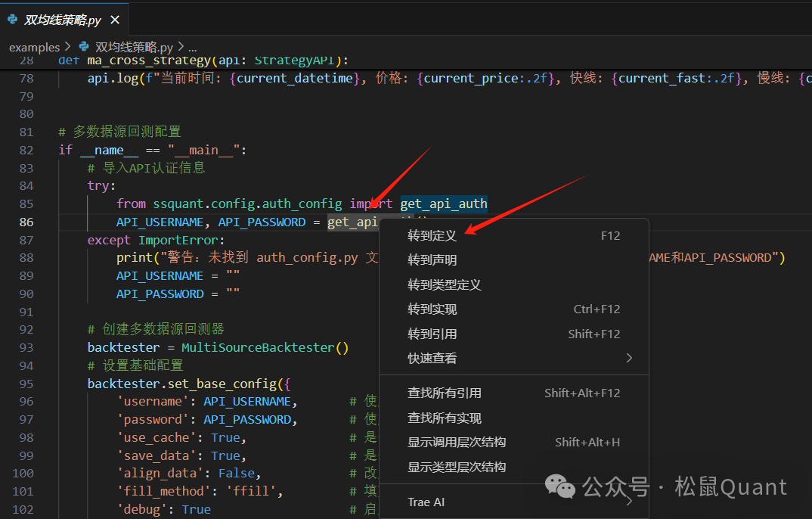Viewport: 812px width, 519px height.
Task: Click the WeChat logo in the watermark
Action: click(561, 487)
